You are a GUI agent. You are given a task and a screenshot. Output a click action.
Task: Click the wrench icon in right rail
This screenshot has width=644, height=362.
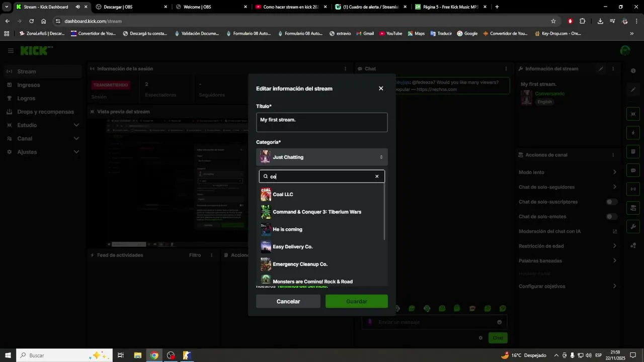633,226
